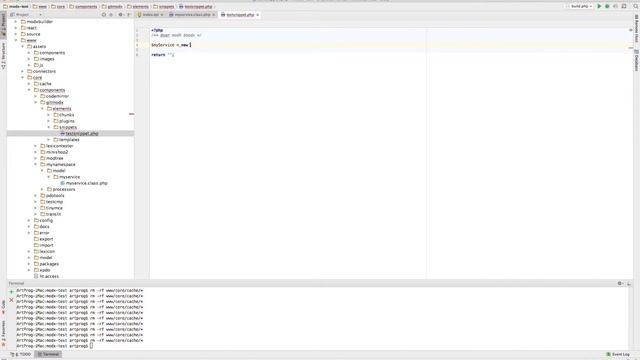The image size is (640, 360).
Task: Close the terminal session with red X
Action: click(11, 300)
